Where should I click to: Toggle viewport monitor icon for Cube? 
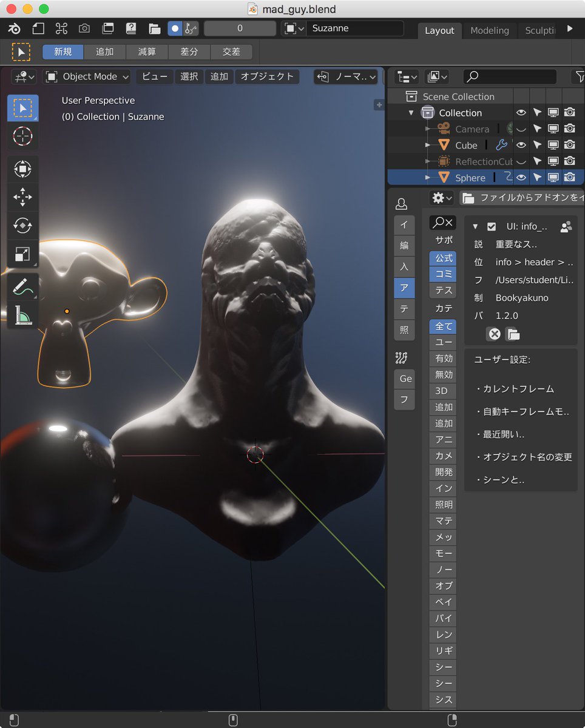(x=553, y=145)
